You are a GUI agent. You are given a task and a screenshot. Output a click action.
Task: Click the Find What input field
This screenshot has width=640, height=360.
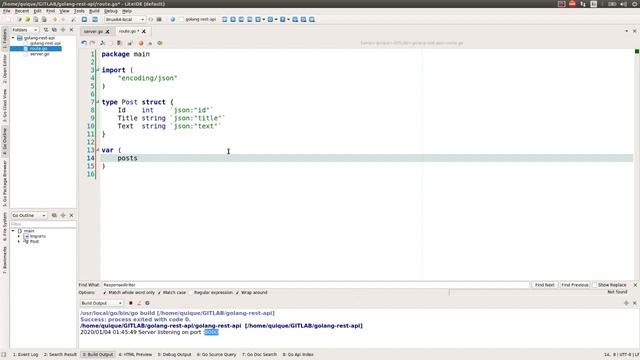click(315, 285)
